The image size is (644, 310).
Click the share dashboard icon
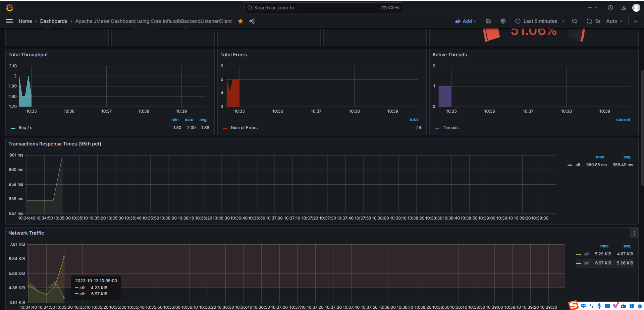[x=252, y=21]
